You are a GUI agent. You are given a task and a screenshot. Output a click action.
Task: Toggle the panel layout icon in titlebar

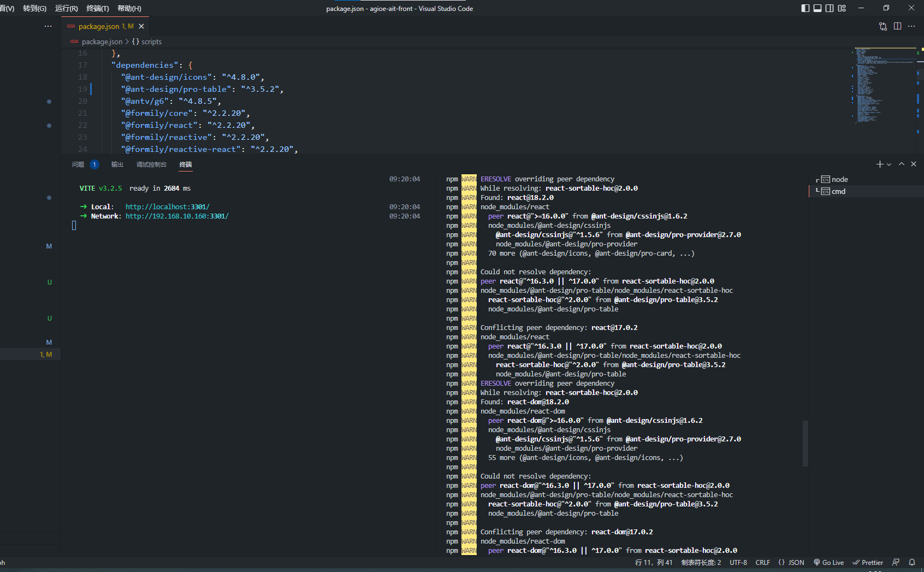coord(817,8)
